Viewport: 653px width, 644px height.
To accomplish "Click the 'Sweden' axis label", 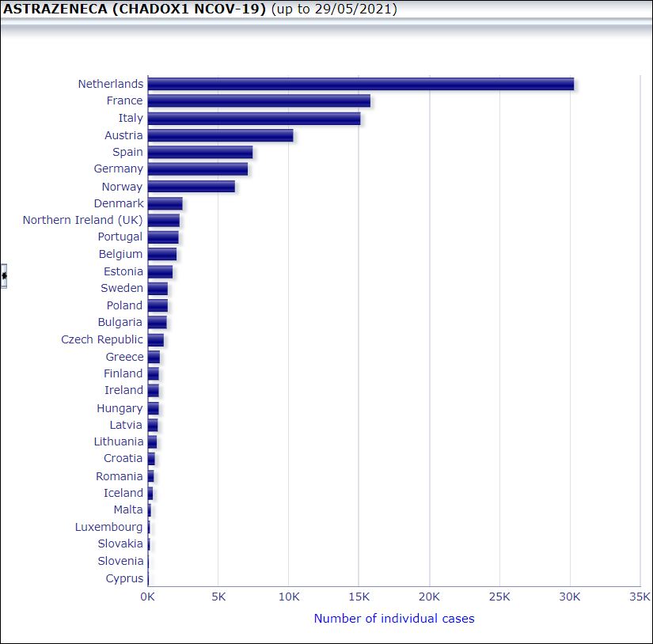I will click(x=122, y=288).
